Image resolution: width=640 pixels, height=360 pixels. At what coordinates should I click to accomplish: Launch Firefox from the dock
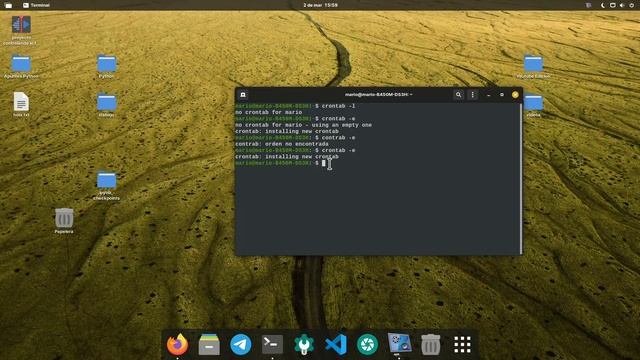pos(177,344)
